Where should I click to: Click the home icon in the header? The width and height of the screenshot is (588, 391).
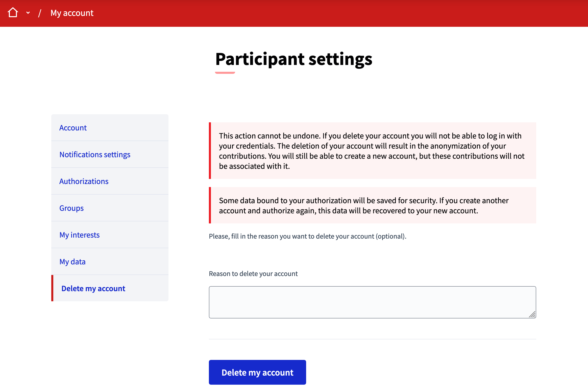click(13, 13)
